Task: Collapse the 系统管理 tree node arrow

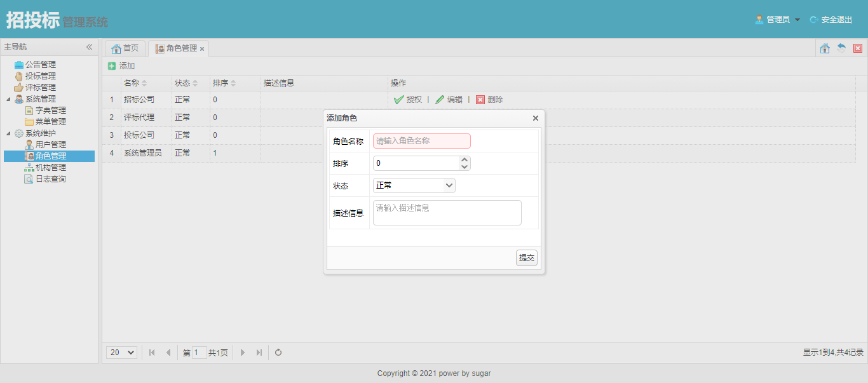Action: click(x=8, y=99)
